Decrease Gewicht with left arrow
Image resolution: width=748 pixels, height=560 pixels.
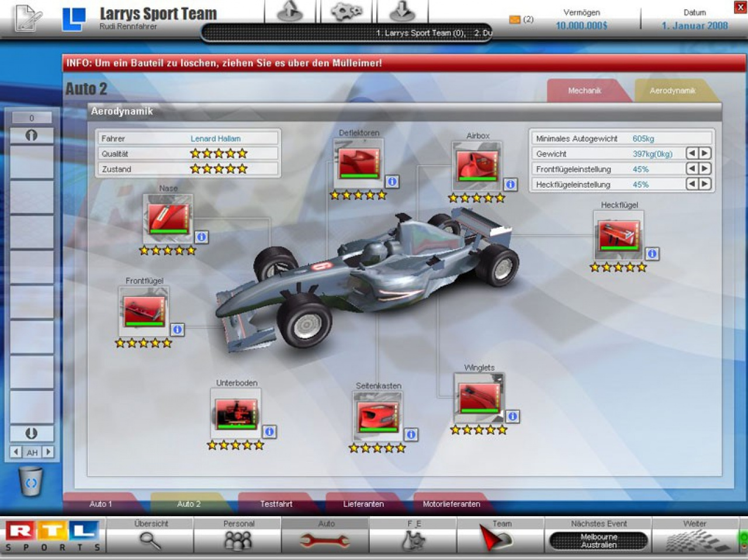click(x=692, y=153)
